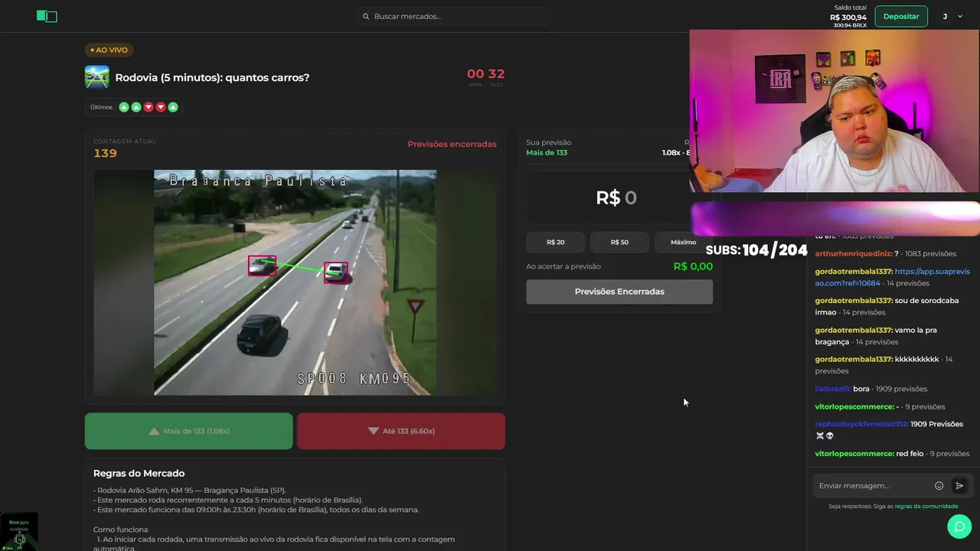Viewport: 980px width, 551px height.
Task: Click the send message arrow icon
Action: pyautogui.click(x=959, y=486)
